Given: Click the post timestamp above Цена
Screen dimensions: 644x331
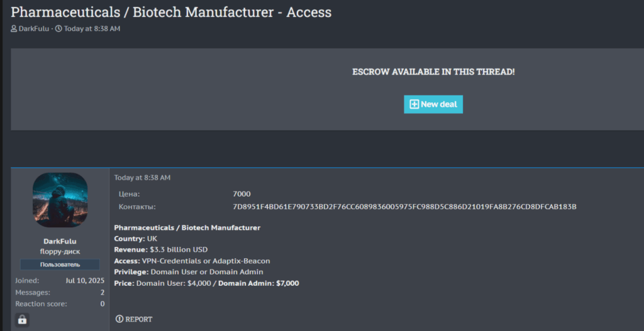Looking at the screenshot, I should point(142,178).
